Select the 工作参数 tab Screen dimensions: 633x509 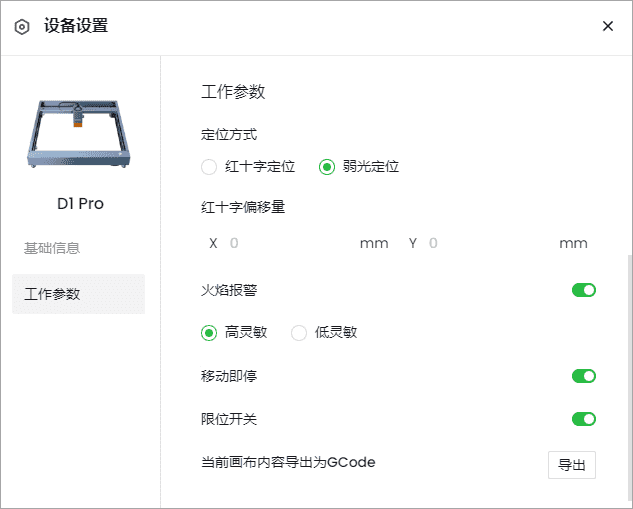click(x=78, y=294)
